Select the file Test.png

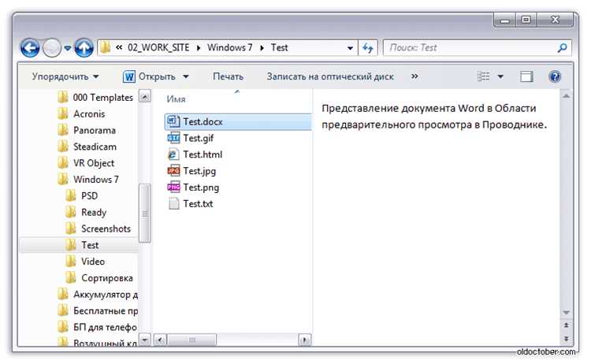[x=193, y=188]
